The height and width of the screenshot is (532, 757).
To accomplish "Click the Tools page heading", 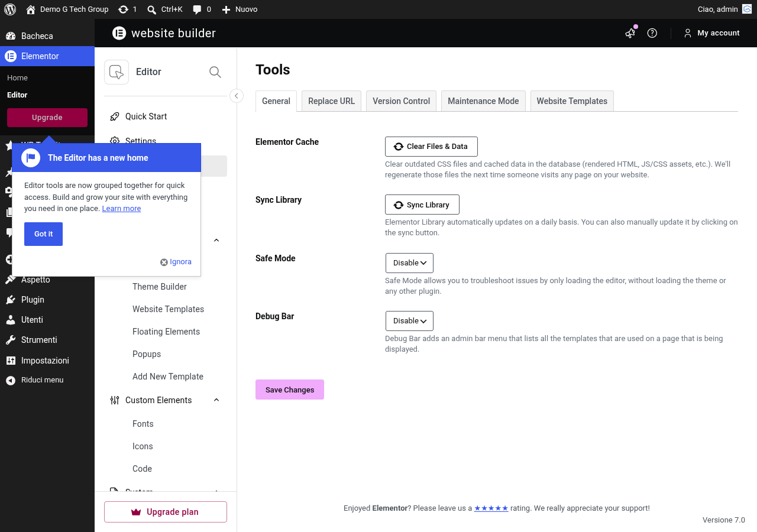I will [x=273, y=70].
